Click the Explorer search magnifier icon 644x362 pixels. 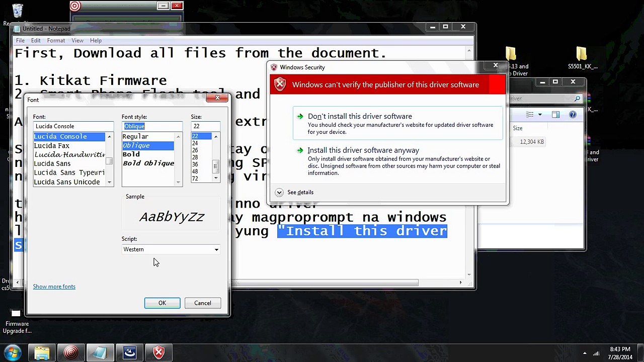point(577,99)
